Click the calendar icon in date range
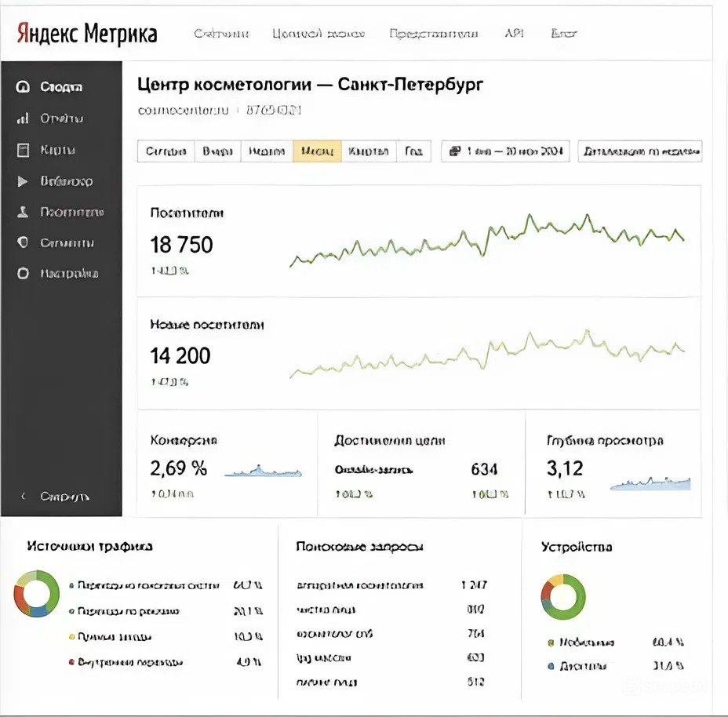Image resolution: width=728 pixels, height=717 pixels. [454, 151]
